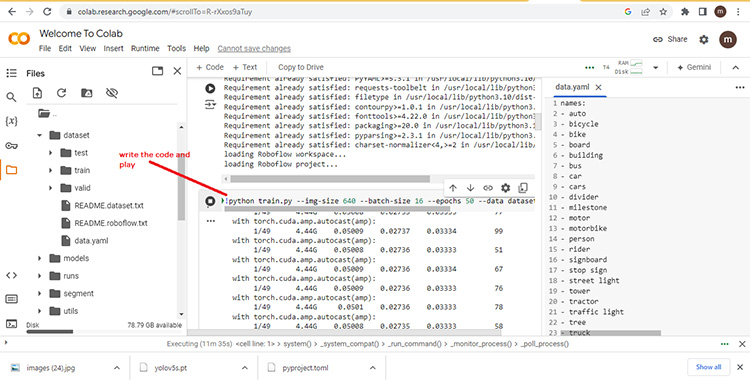Open find and replace sidebar

tap(11, 98)
